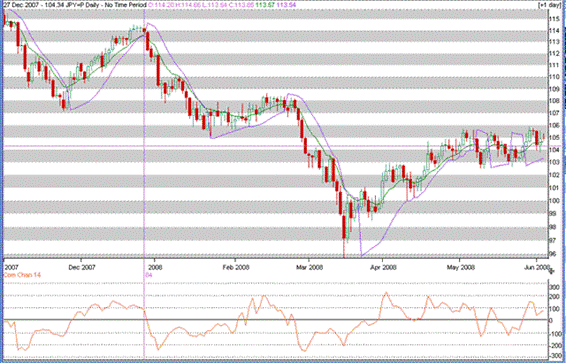Click the Jun 2008 date axis label
566x363 pixels.
[537, 267]
